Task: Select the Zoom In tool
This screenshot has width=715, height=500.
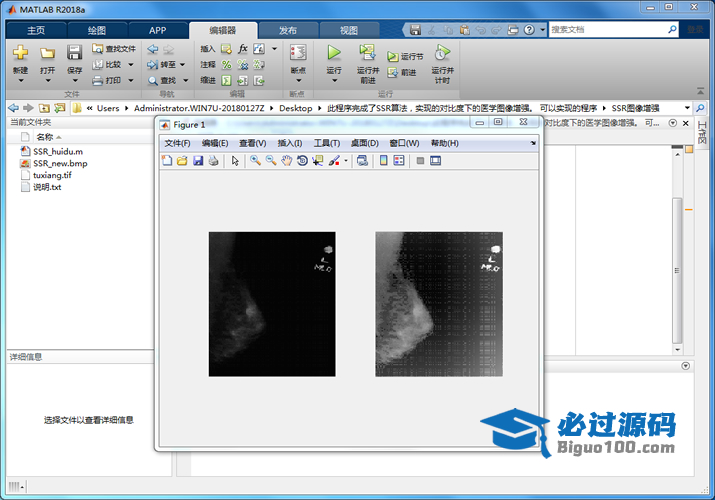Action: pos(255,160)
